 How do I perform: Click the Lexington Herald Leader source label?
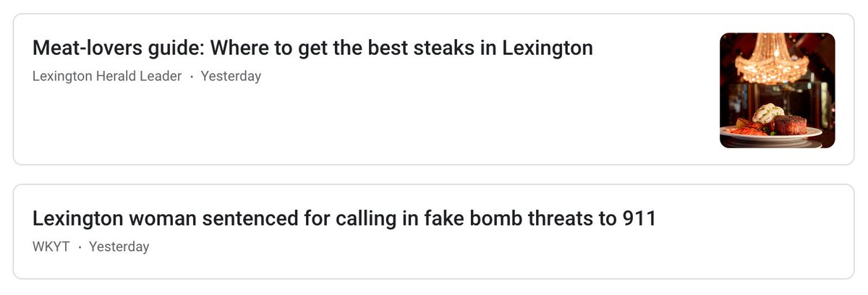click(x=107, y=76)
